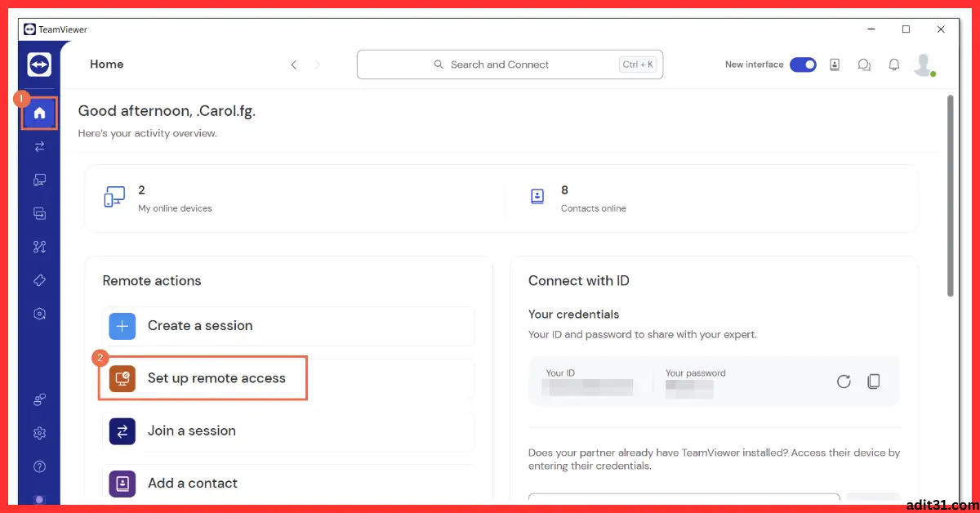Click Join a session
Screen dimensions: 980x513
tap(288, 430)
